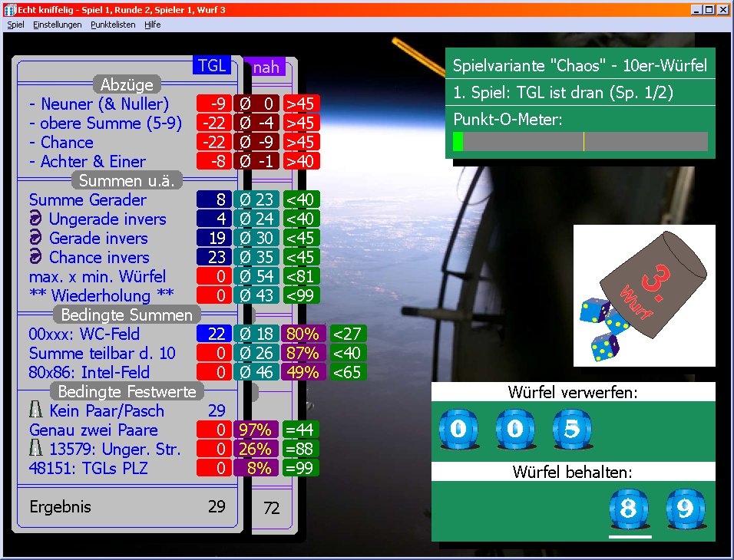The width and height of the screenshot is (734, 560).
Task: Score 4 in Ungerade invers row
Action: (x=214, y=219)
